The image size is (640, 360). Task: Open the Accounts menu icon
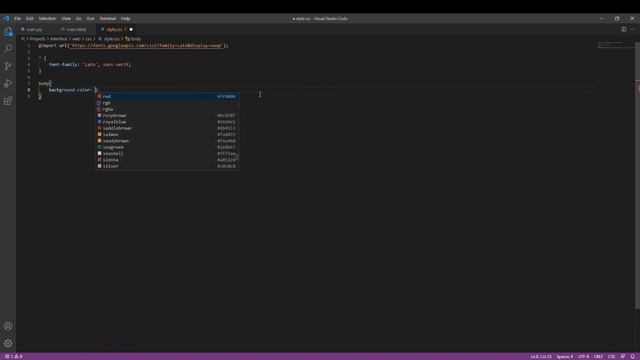8,326
